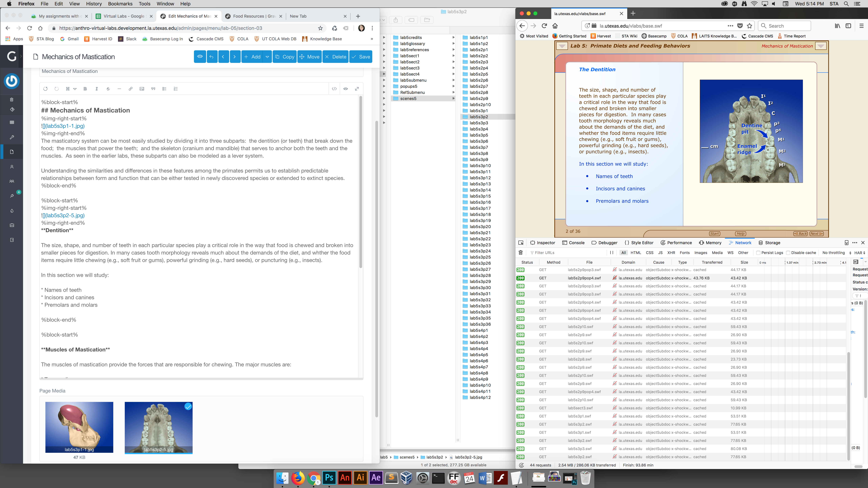Open Cascade CMS bookmark in Chrome bar

coord(206,39)
